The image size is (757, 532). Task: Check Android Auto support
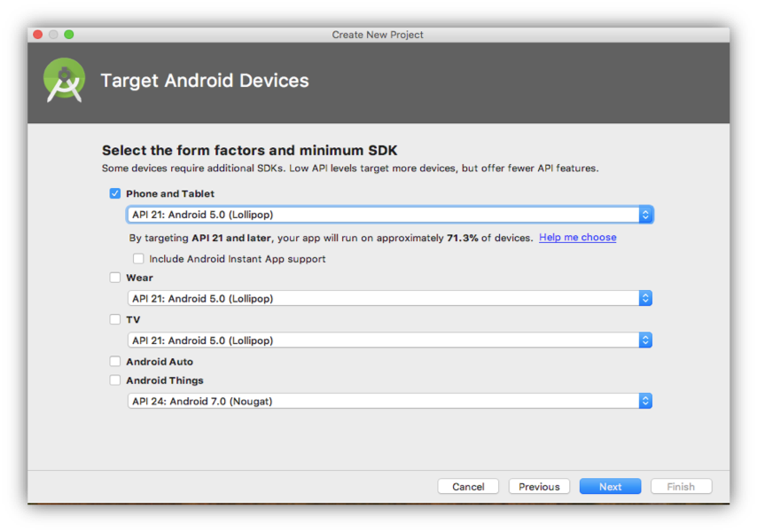[115, 361]
